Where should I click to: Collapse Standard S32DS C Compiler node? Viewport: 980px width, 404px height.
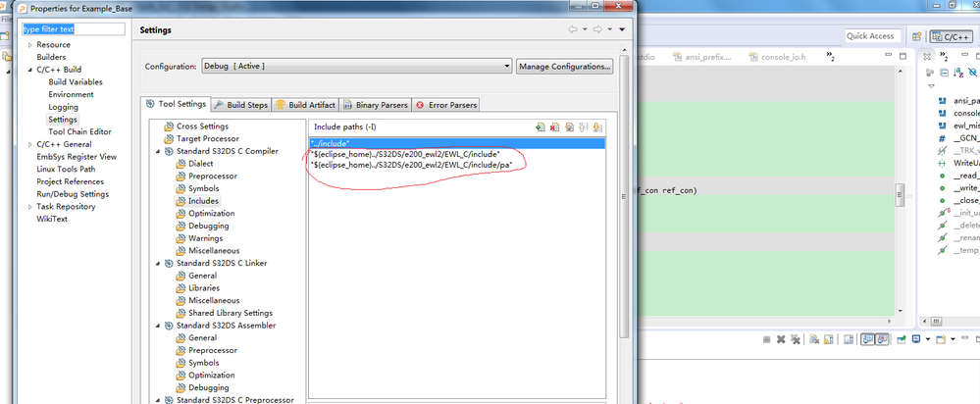157,151
